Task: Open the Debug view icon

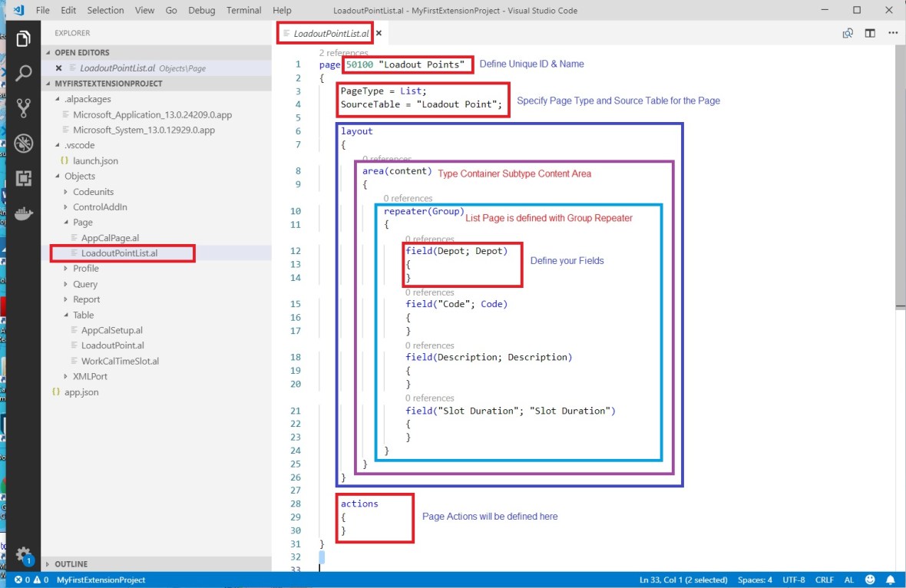Action: [23, 144]
